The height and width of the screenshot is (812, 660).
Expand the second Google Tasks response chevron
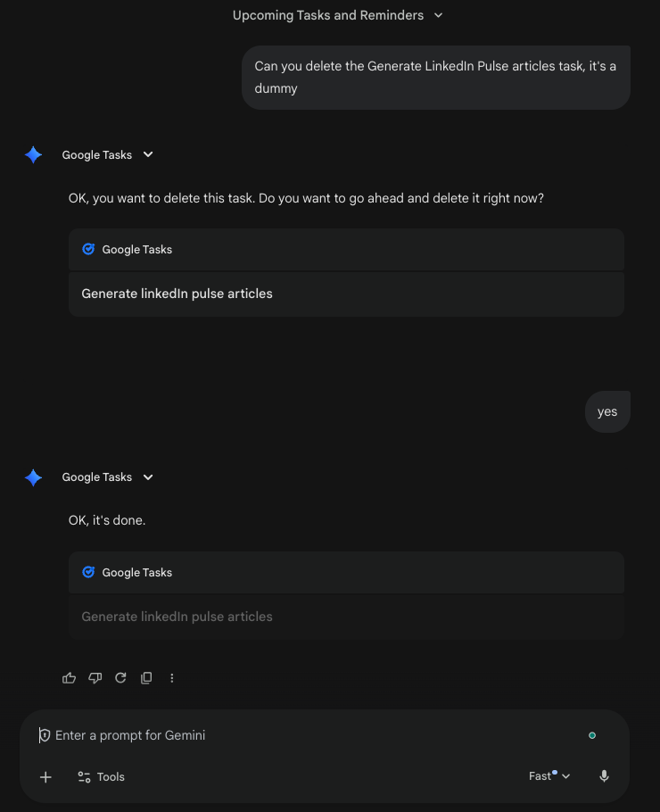click(147, 476)
